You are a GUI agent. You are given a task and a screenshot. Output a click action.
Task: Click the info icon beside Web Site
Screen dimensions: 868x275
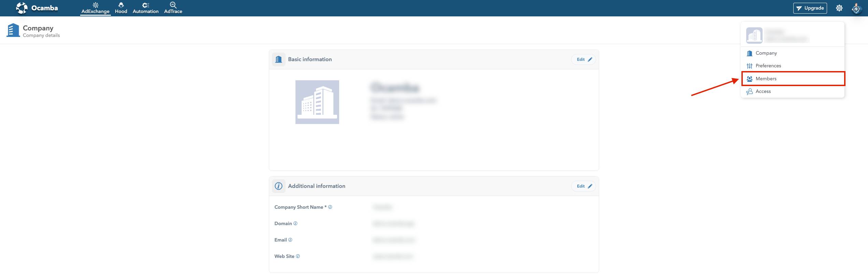(x=298, y=256)
